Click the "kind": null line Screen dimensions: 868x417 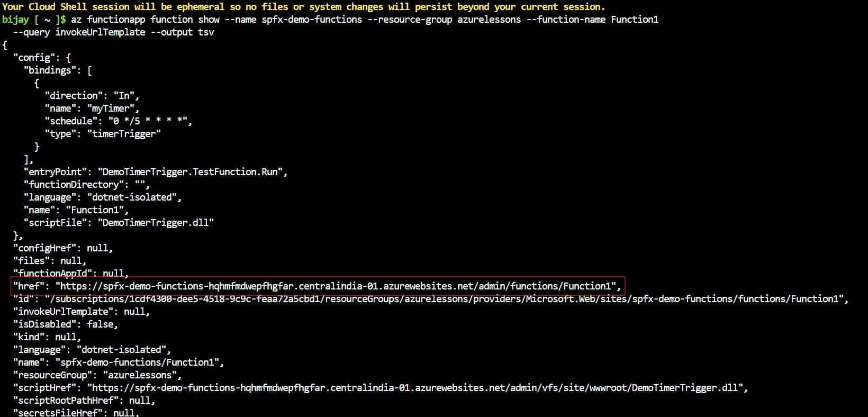pos(47,337)
